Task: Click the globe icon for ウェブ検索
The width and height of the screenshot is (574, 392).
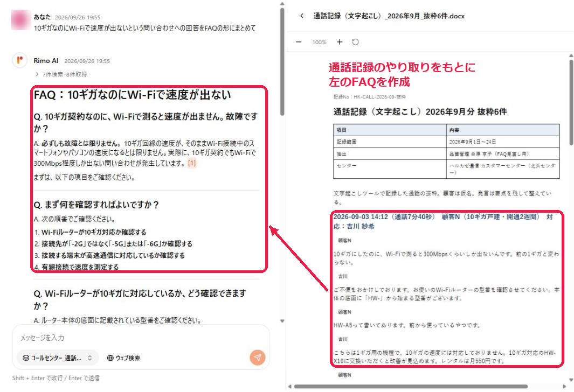Action: [110, 358]
